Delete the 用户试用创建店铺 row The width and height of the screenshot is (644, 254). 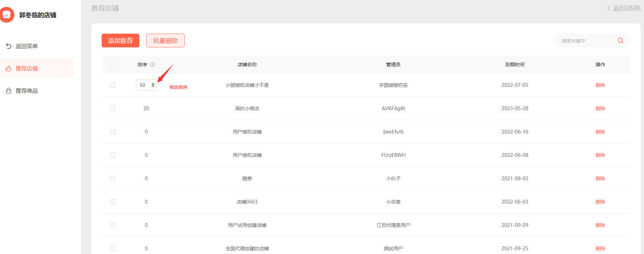tap(600, 225)
